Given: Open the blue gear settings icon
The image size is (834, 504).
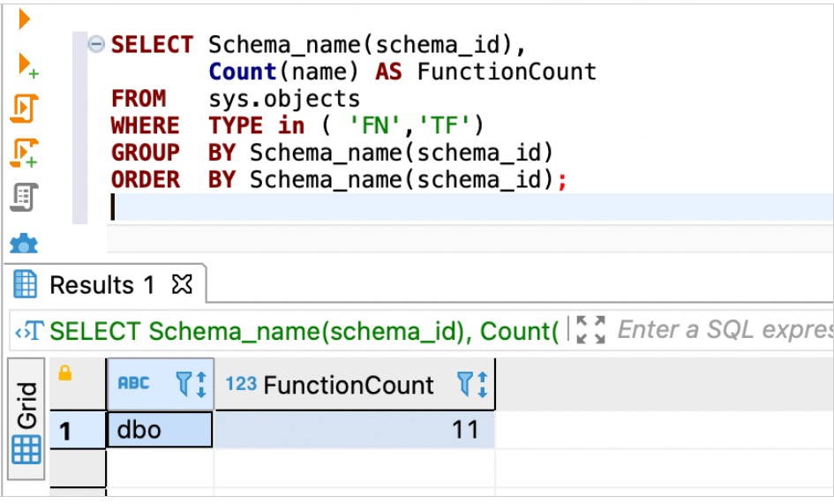Looking at the screenshot, I should pos(25,243).
